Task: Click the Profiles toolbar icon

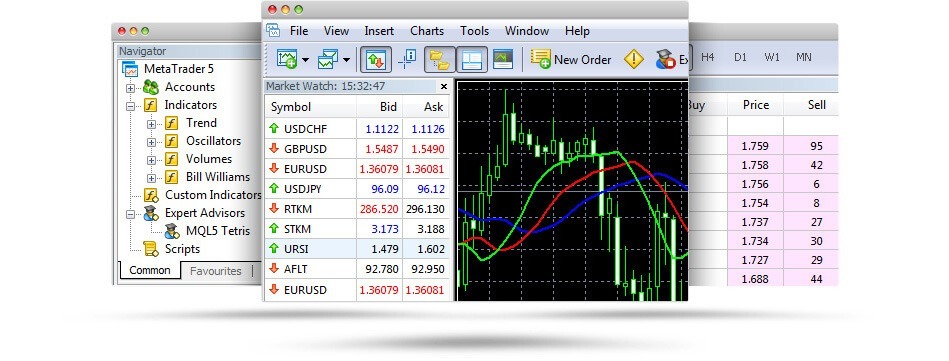Action: pyautogui.click(x=327, y=59)
